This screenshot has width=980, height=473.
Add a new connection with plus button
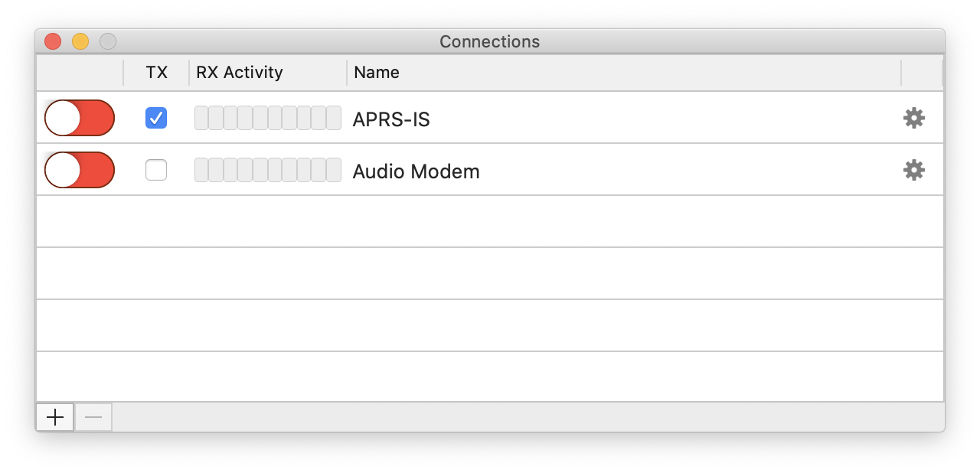point(55,417)
